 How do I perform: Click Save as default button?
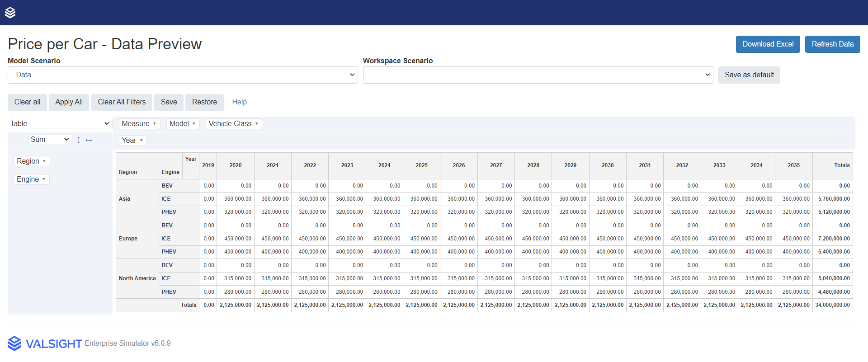click(x=749, y=75)
